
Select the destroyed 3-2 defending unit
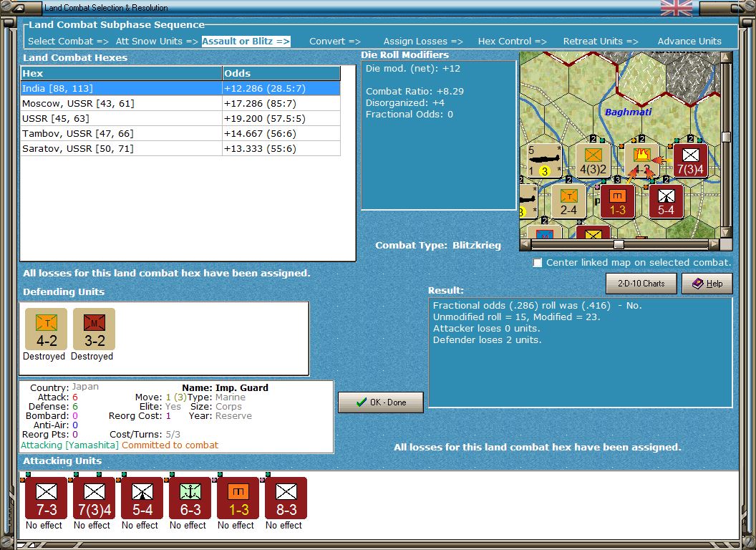[x=94, y=329]
